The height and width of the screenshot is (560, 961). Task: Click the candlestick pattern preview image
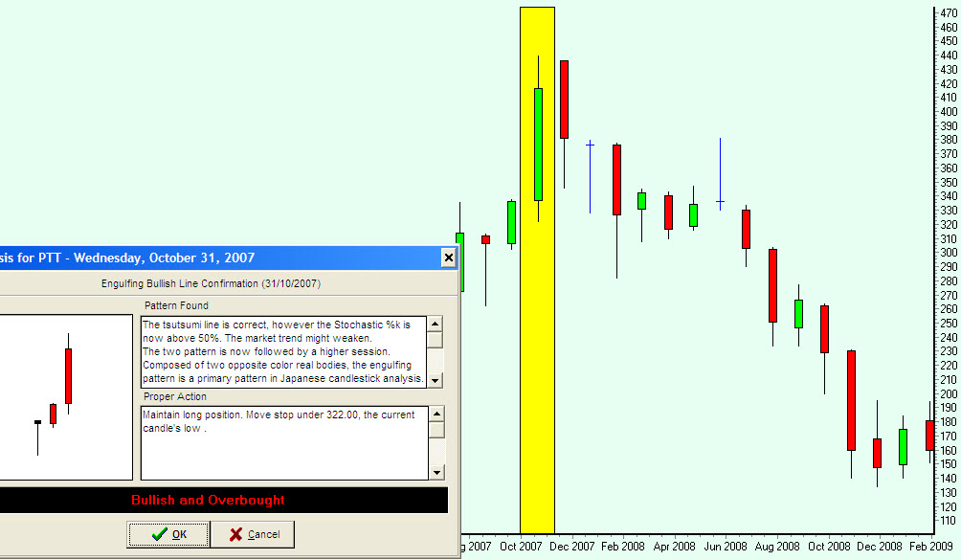coord(64,397)
